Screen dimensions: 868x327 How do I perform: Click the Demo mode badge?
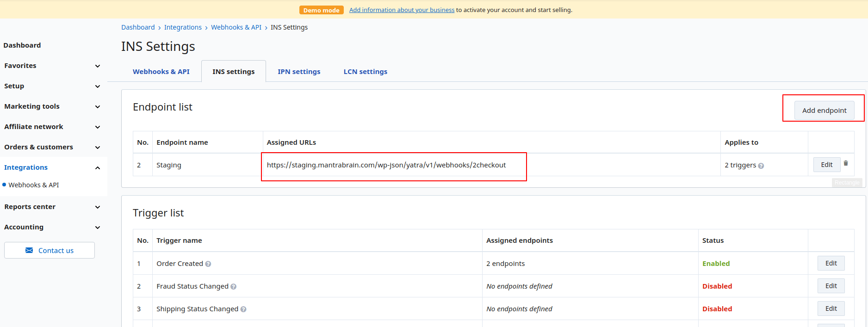[x=321, y=10]
